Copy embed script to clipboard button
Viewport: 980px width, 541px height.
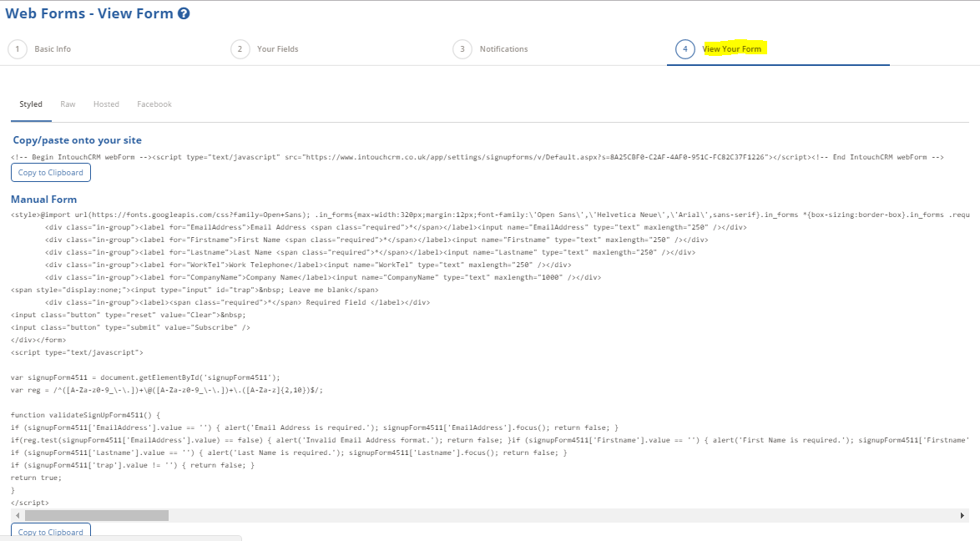tap(51, 173)
